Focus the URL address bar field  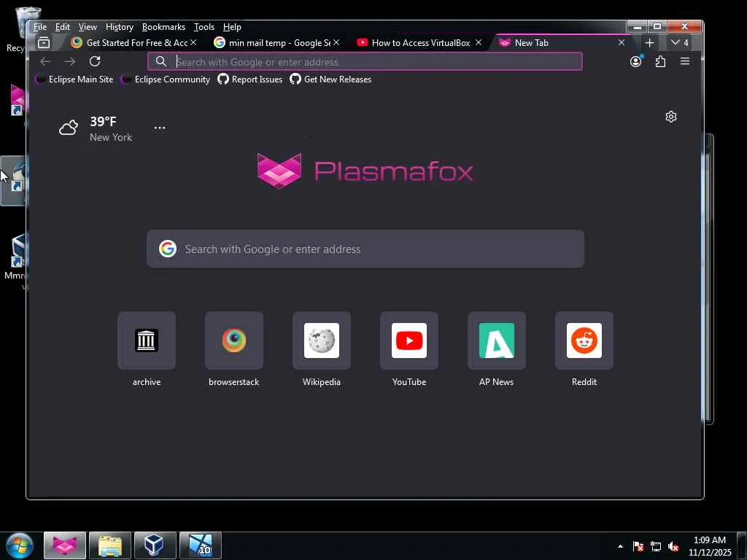pyautogui.click(x=365, y=61)
